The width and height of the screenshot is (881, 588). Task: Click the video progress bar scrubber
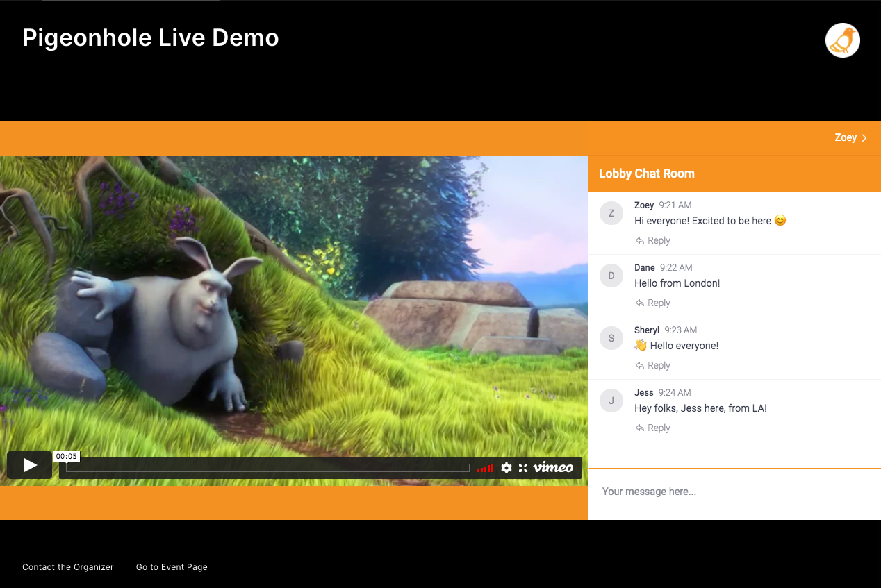[267, 468]
